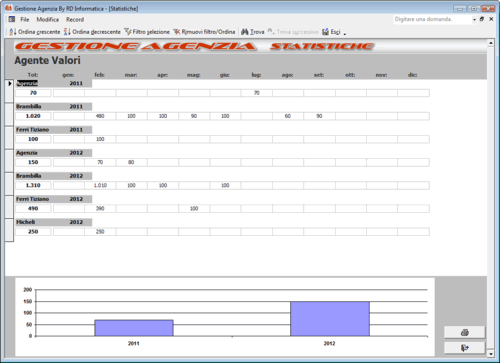Click Brambilla 2011 ago value 60
The height and width of the screenshot is (363, 500).
[x=288, y=116]
